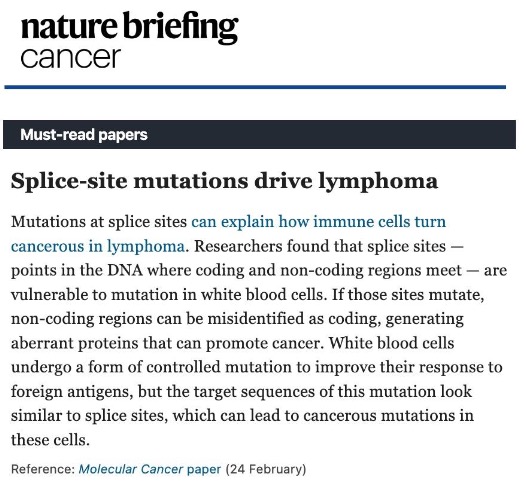The image size is (526, 488).
Task: Click the Reference: label
Action: (43, 469)
